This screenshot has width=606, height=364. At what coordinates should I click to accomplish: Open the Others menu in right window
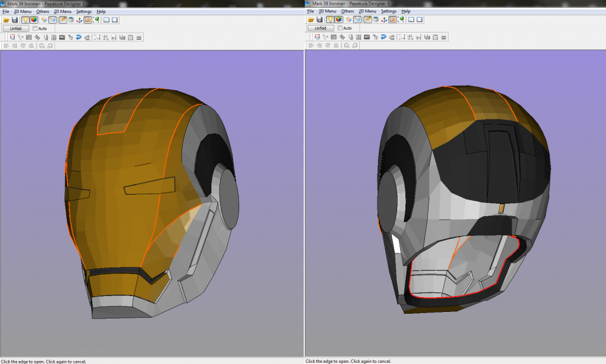coord(347,11)
